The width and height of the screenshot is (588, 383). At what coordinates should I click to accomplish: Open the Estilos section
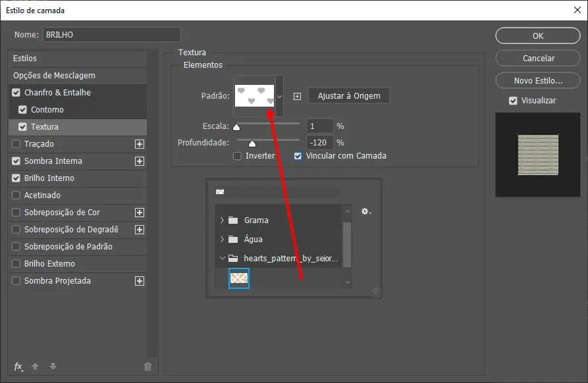tap(78, 59)
